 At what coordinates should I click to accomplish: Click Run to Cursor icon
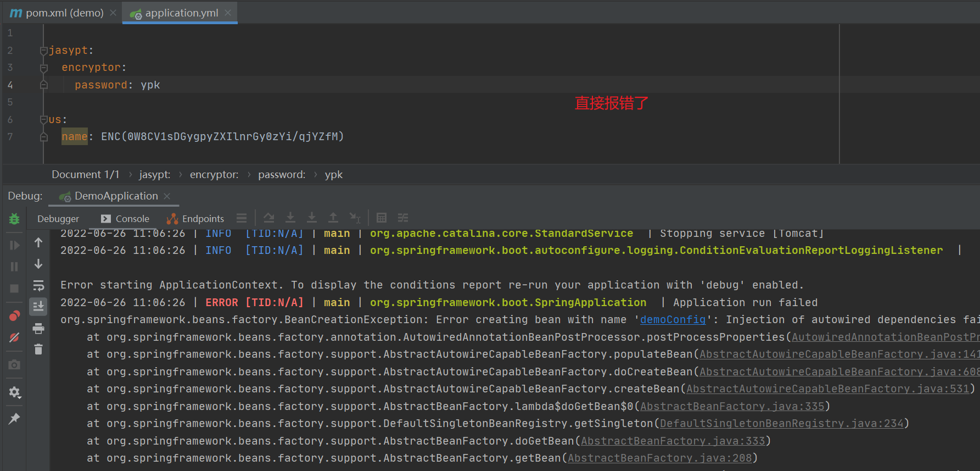point(355,218)
